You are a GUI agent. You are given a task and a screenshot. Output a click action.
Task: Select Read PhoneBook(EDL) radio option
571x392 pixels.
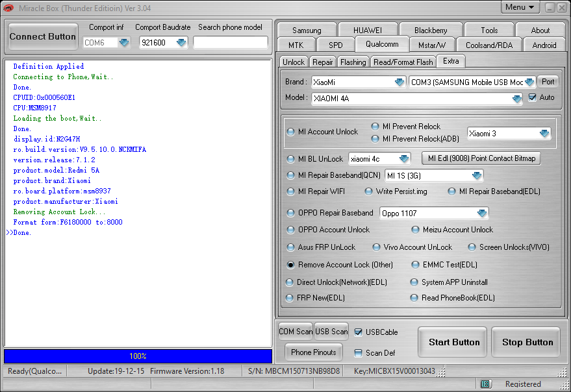click(x=414, y=298)
